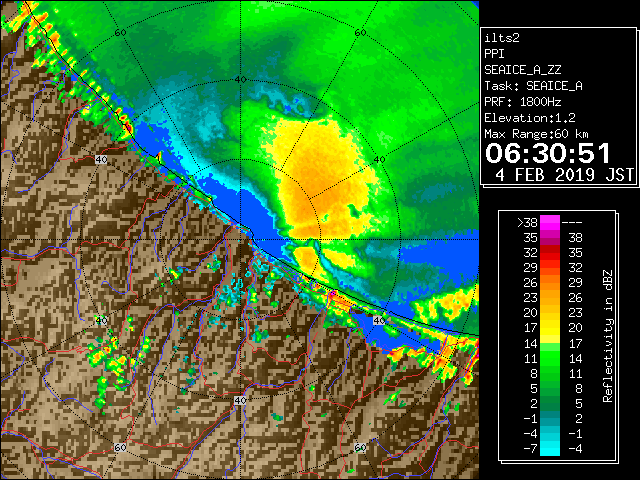
Task: Click the 'PRF: 1800Hz' value
Action: 523,102
